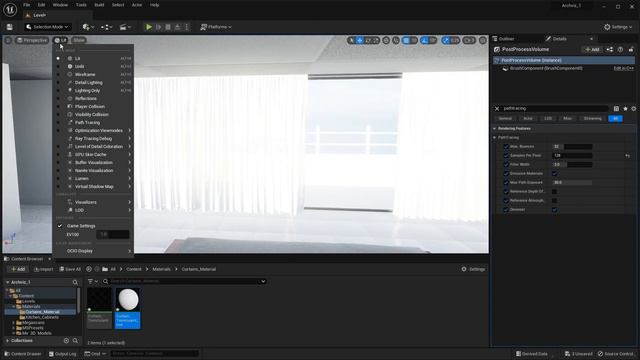Click the Eject icon in play toolbar
This screenshot has height=360, width=640.
pyautogui.click(x=178, y=27)
